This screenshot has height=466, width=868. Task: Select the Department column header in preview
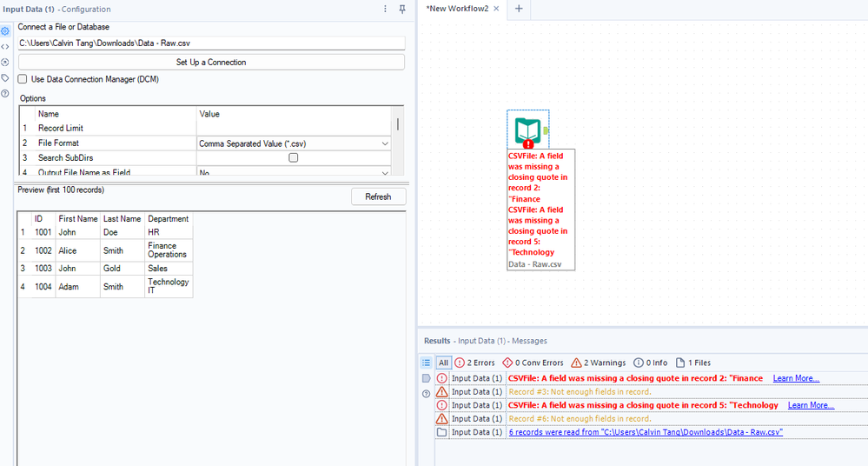point(169,219)
